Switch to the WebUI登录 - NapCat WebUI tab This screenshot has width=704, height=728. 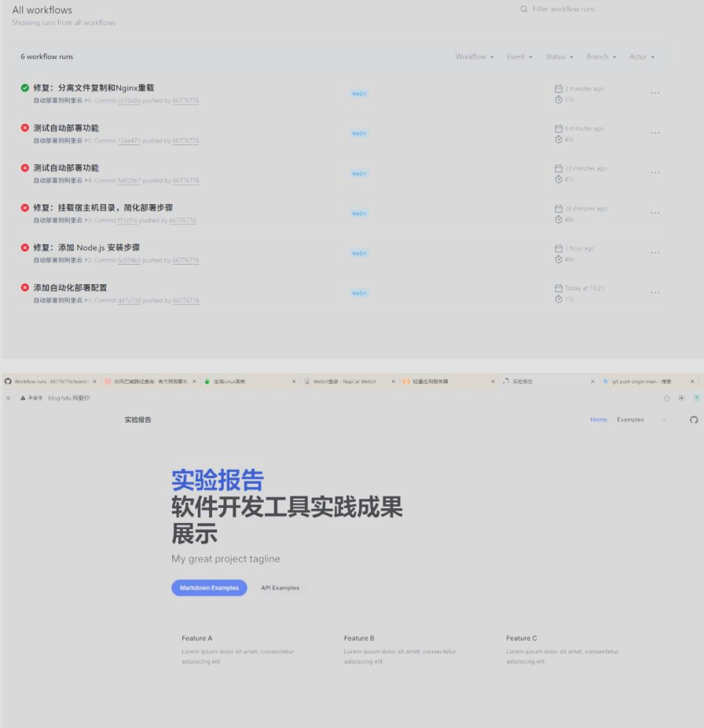click(x=350, y=381)
